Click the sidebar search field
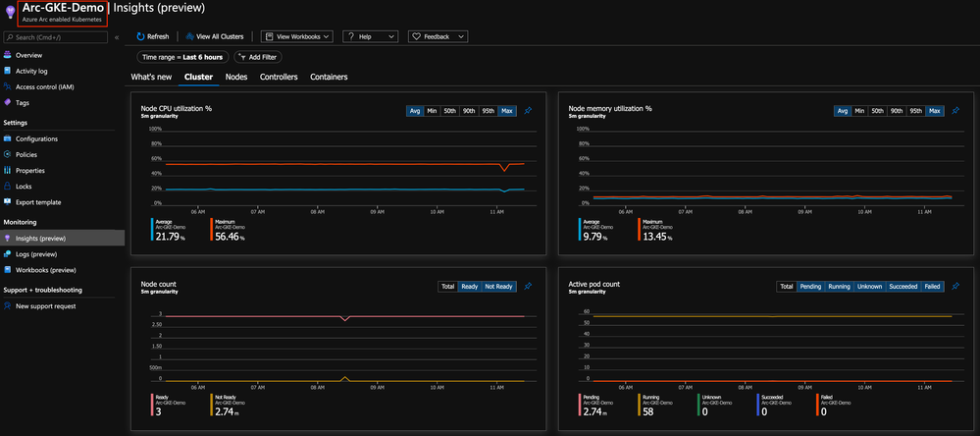Viewport: 980px width, 436px height. 56,37
